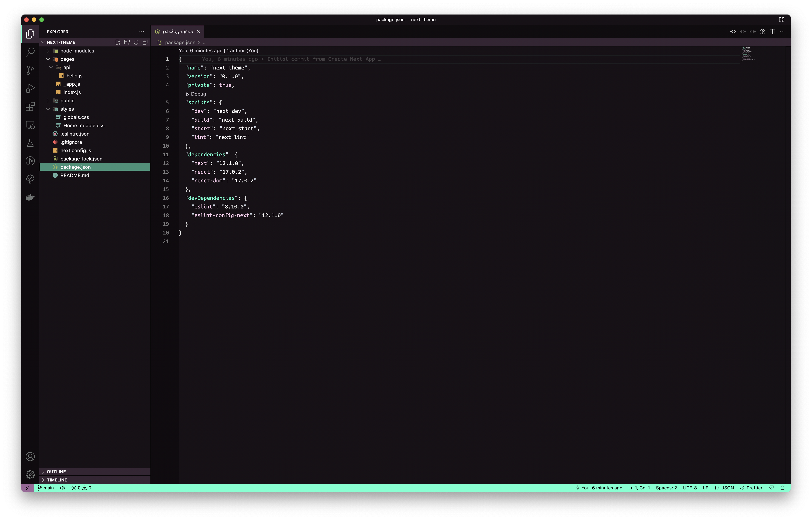
Task: Open the Search view in activity bar
Action: coord(30,52)
